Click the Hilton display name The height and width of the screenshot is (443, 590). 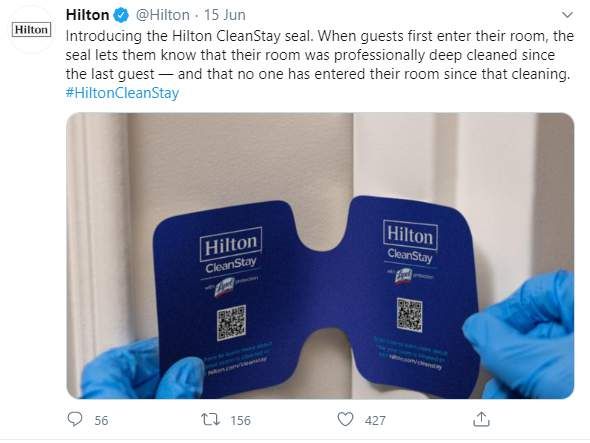tap(88, 15)
